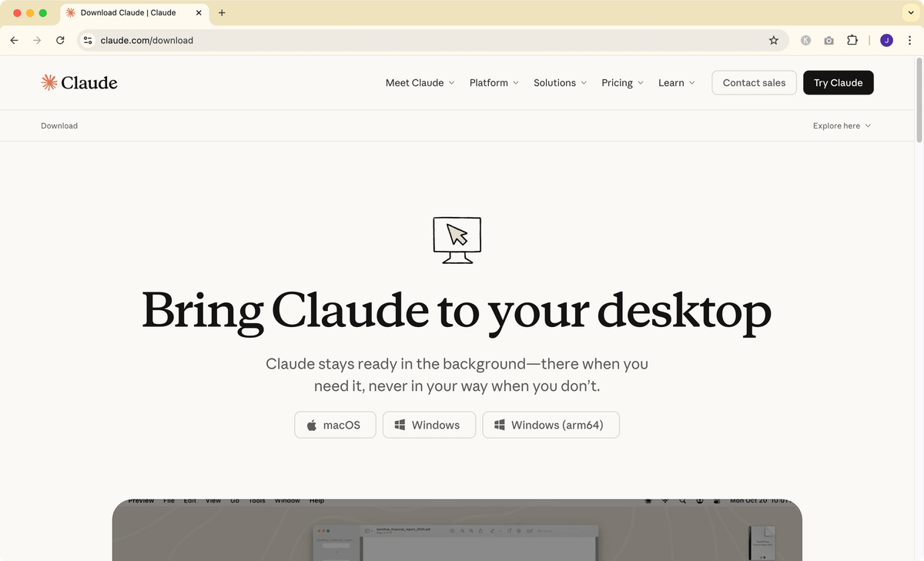Click the Claude starburst logo
Screen dimensions: 924x561
pos(49,83)
